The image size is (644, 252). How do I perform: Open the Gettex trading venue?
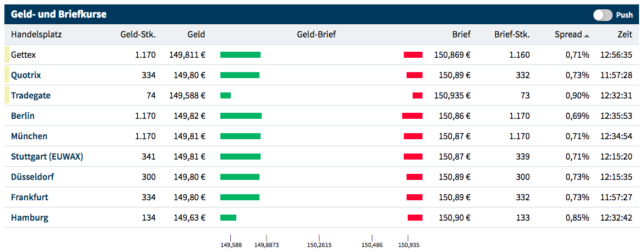click(x=23, y=55)
